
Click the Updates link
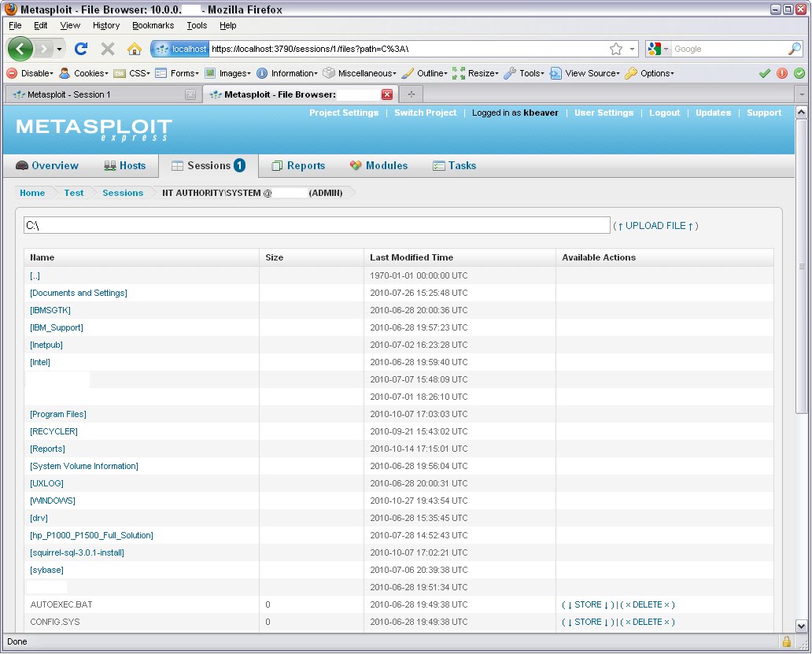point(713,113)
